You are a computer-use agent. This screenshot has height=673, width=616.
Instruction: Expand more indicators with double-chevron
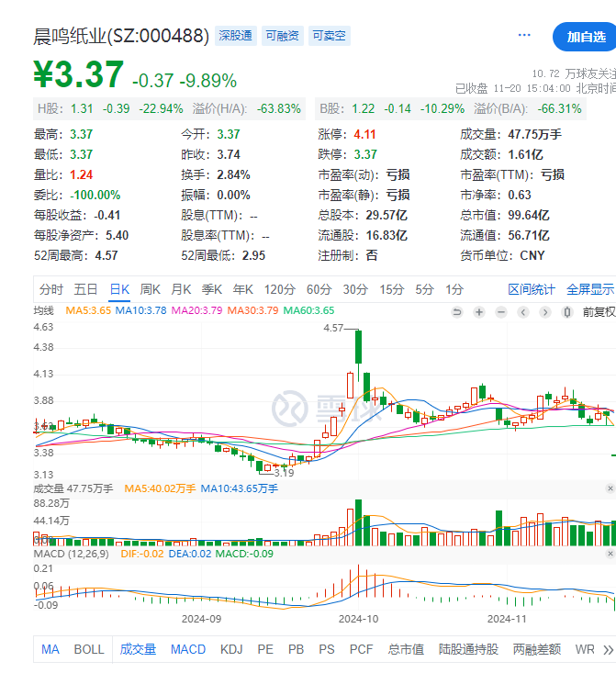coord(608,650)
